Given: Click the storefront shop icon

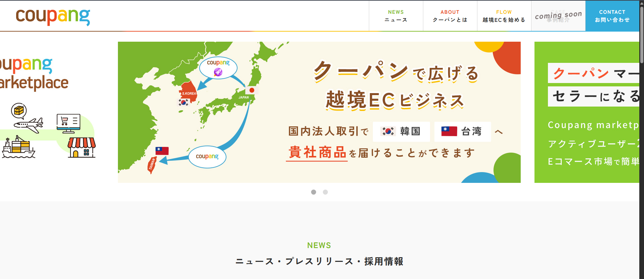Looking at the screenshot, I should [82, 147].
